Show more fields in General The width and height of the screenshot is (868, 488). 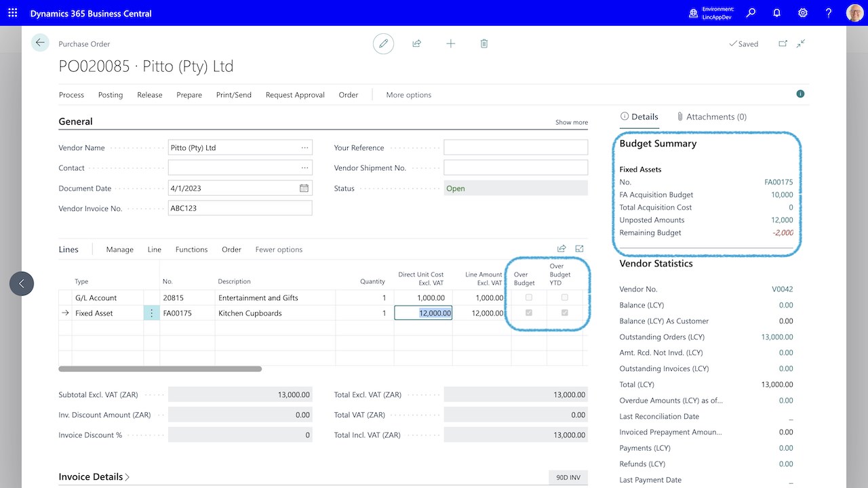click(x=572, y=123)
